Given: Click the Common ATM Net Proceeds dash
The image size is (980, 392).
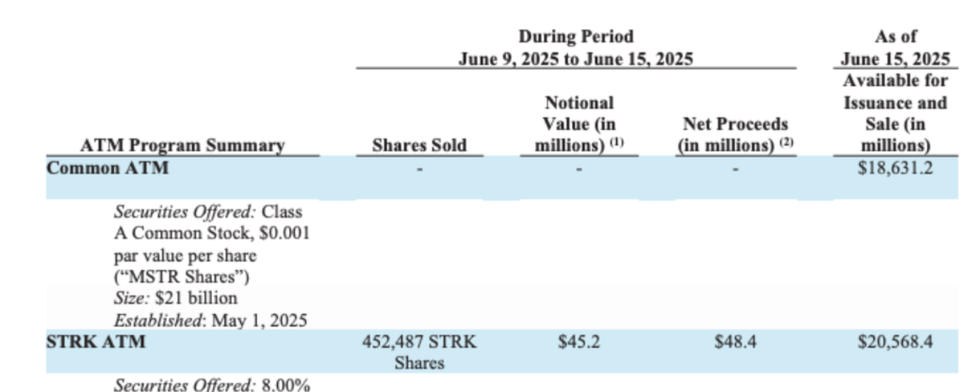Looking at the screenshot, I should [x=734, y=168].
